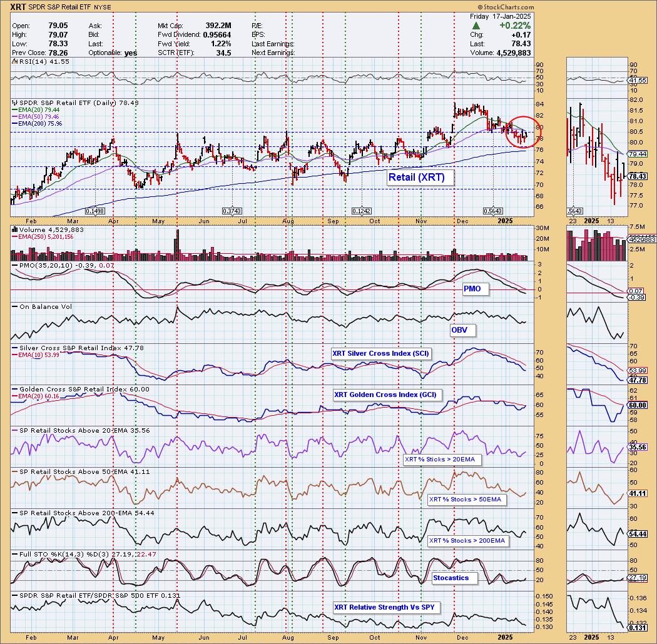The image size is (657, 644).
Task: Click the 79.44 EMA price tag
Action: click(x=639, y=154)
